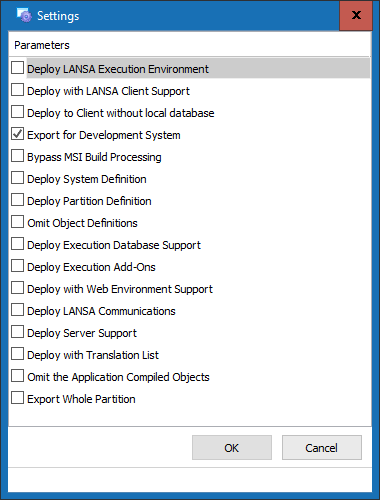
Task: Tick Deploy to Client without local database
Action: [17, 112]
